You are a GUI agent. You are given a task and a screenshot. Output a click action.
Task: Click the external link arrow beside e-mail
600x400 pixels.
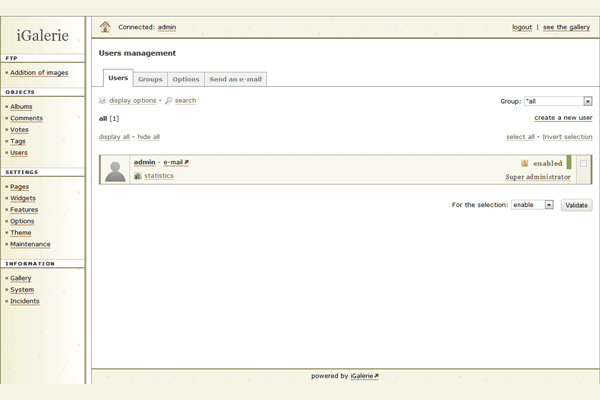(x=186, y=162)
